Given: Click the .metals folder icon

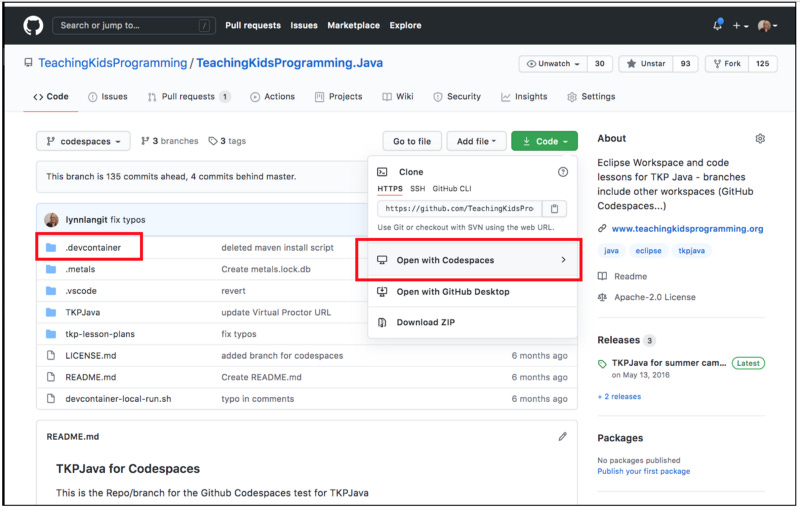Looking at the screenshot, I should 51,269.
